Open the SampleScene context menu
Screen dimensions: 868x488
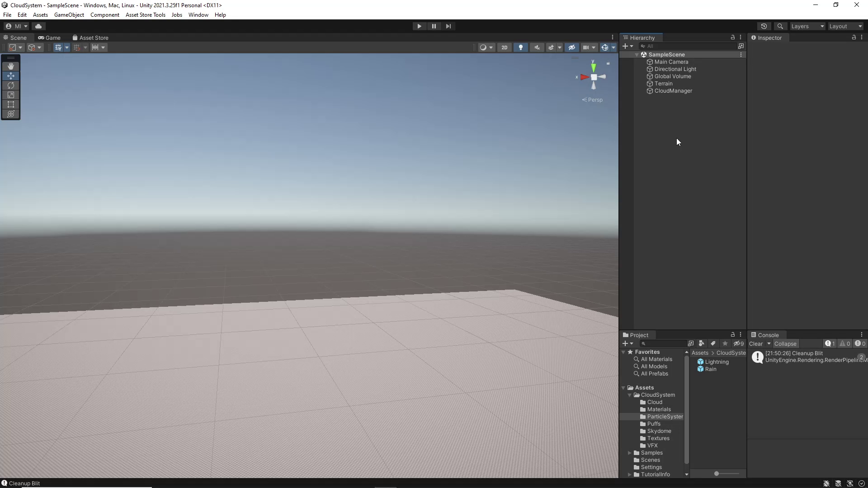(741, 55)
